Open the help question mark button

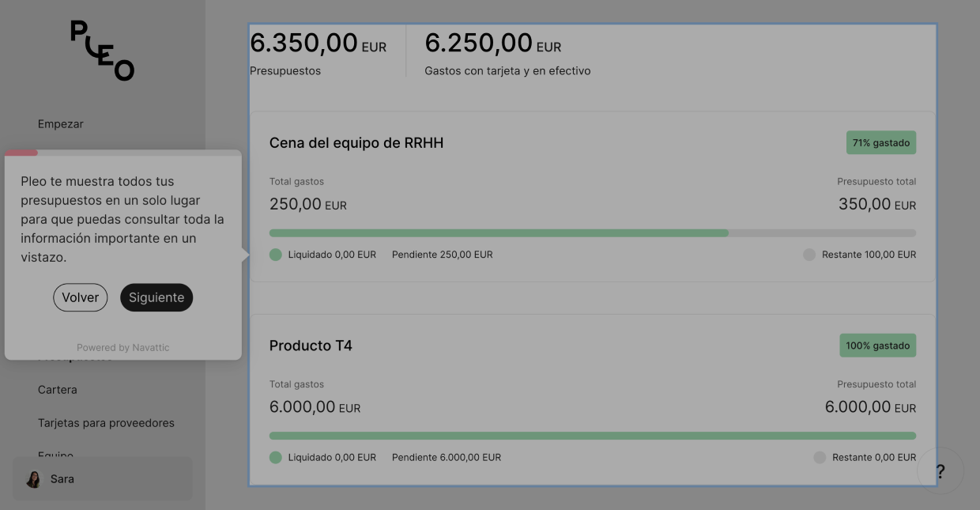(940, 472)
